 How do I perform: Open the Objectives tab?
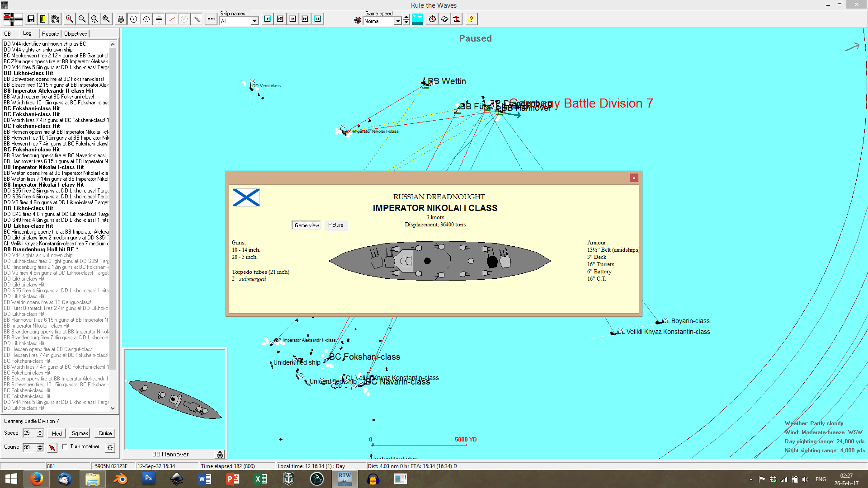tap(75, 34)
